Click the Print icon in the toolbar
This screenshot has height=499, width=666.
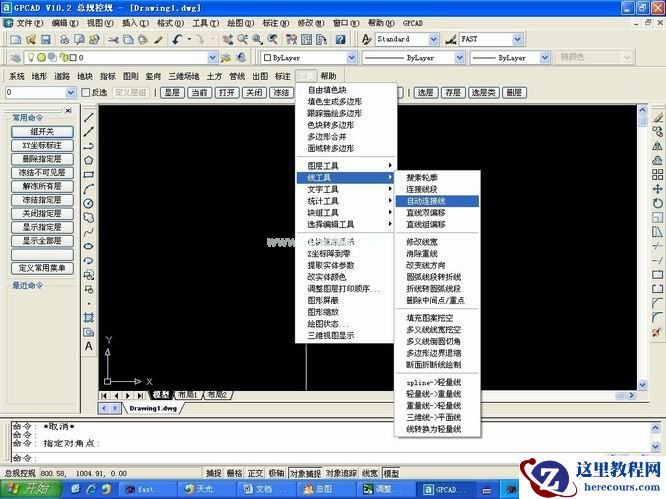(65, 39)
